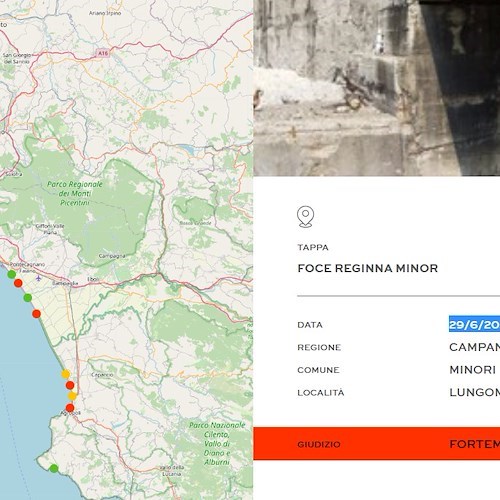Select the upper orange marker west of Capaccio

pyautogui.click(x=66, y=374)
